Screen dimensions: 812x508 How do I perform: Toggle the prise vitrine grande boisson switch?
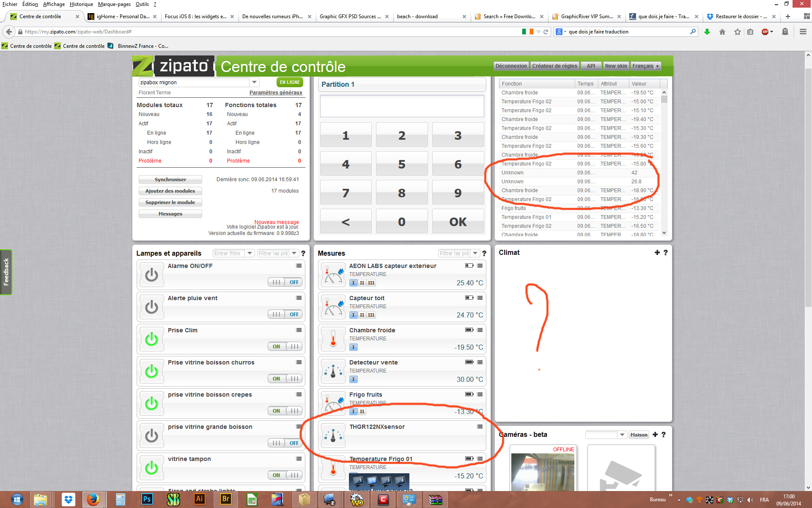point(285,443)
